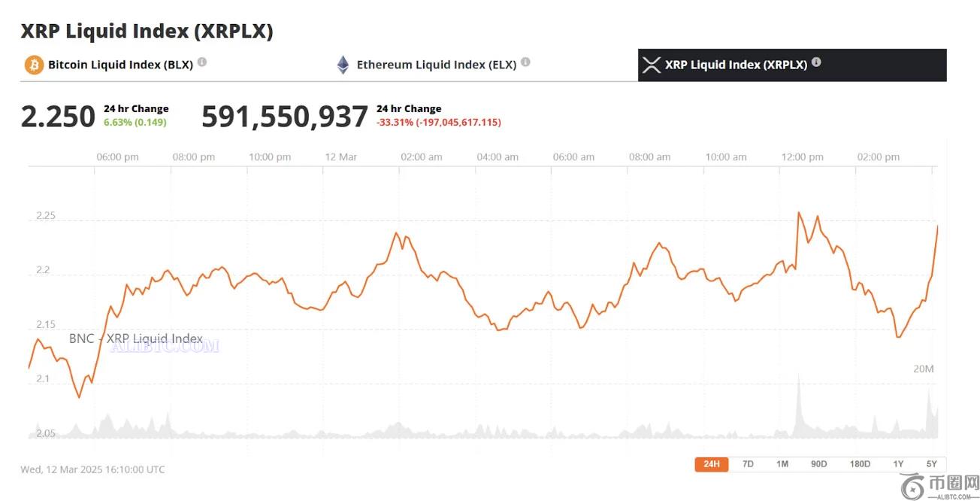Show the 5Y price history

[x=931, y=464]
